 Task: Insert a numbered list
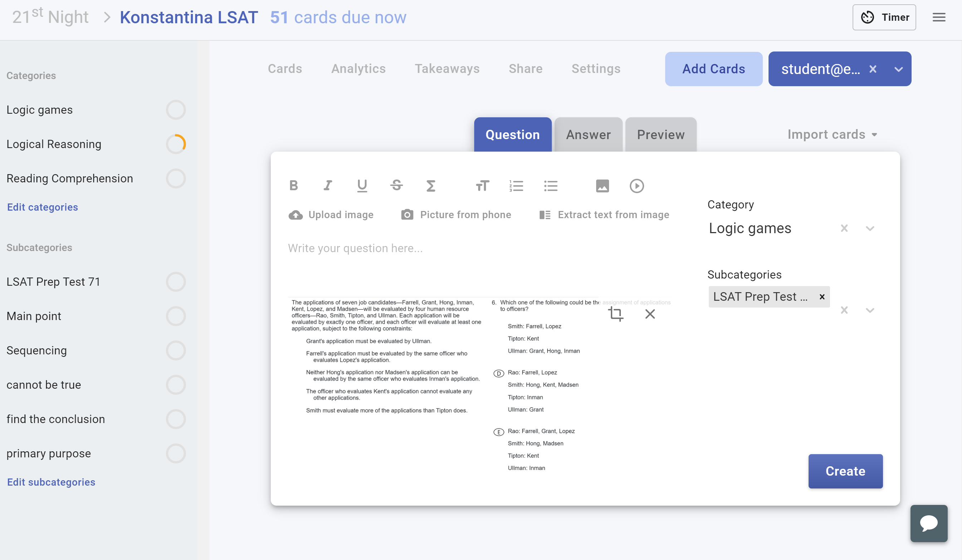point(516,186)
